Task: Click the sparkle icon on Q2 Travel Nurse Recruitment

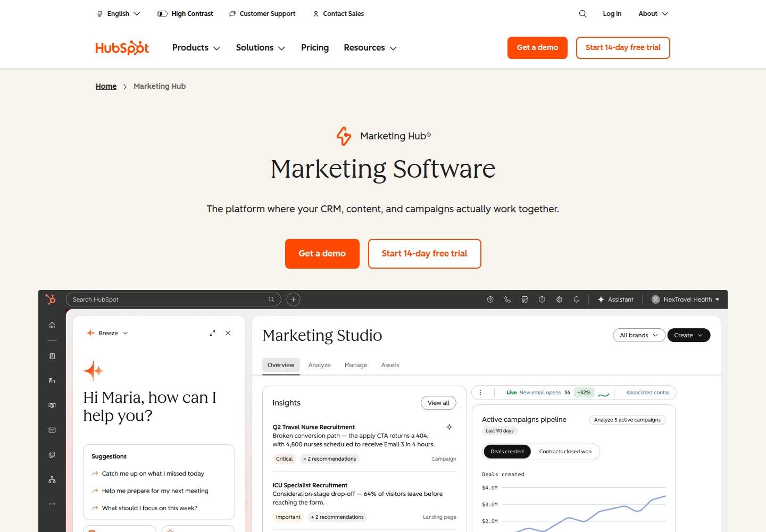Action: (x=449, y=427)
